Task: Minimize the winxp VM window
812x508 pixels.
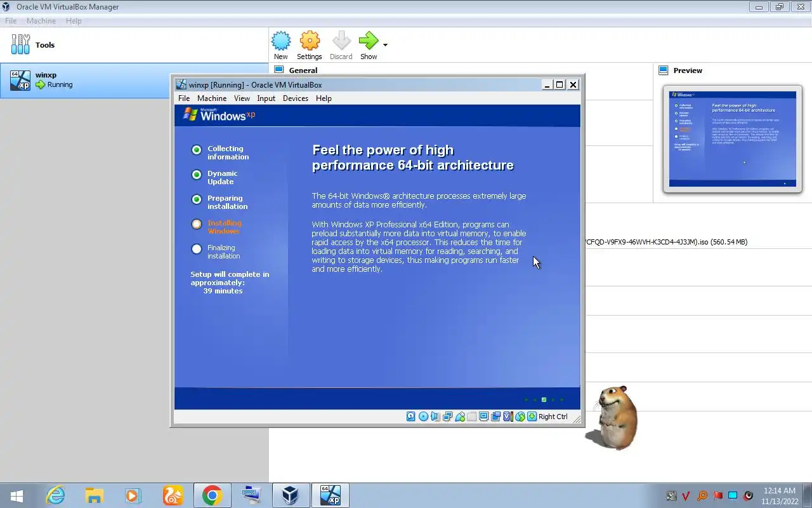Action: (x=547, y=85)
